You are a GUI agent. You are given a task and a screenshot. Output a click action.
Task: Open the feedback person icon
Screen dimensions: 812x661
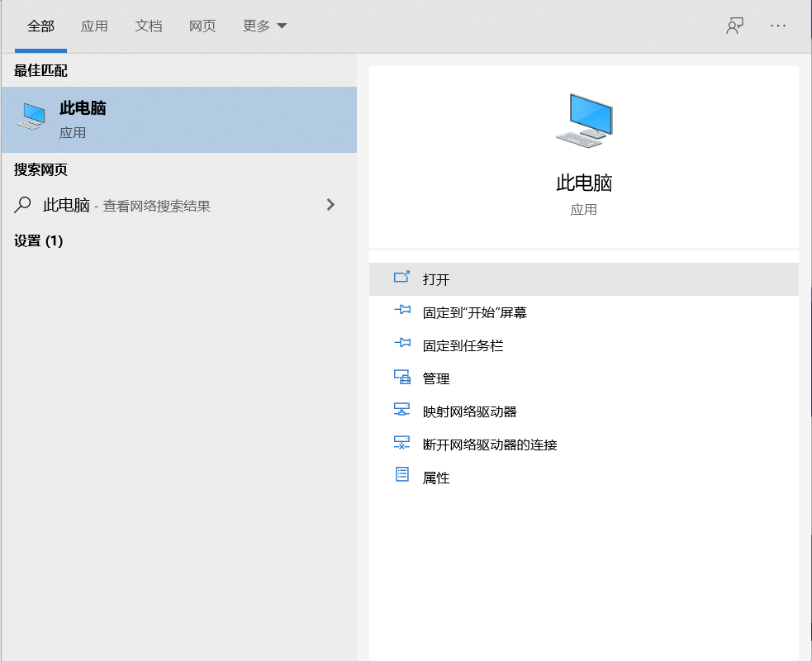coord(734,26)
